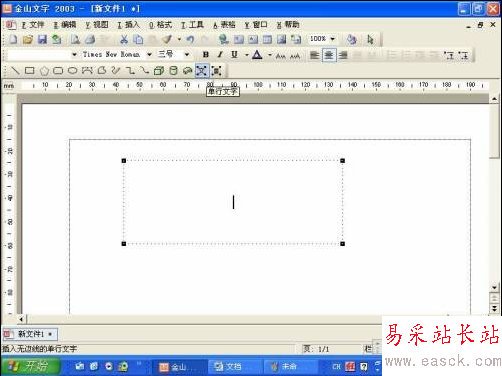Open the 文件 menu
The image size is (502, 376).
tap(33, 25)
